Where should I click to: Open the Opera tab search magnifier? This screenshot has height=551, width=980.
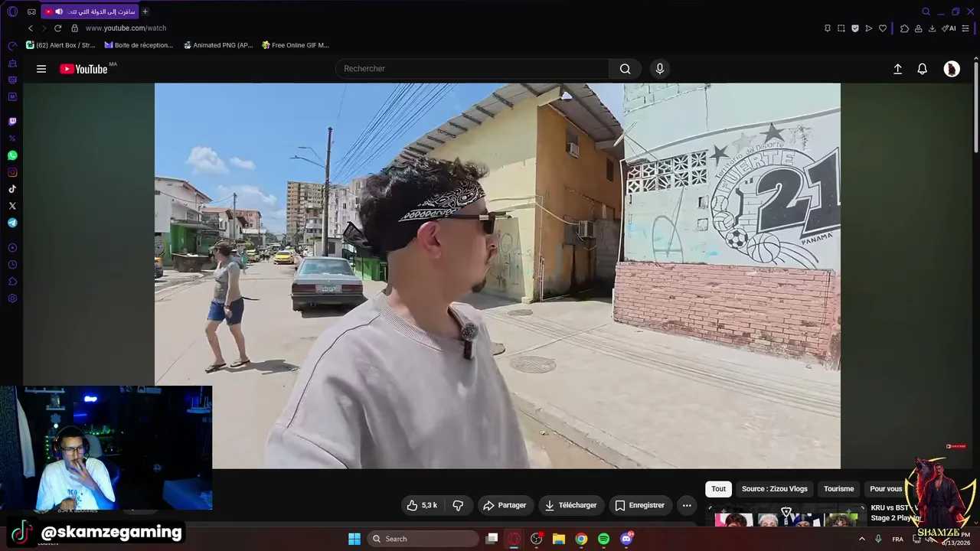(926, 11)
